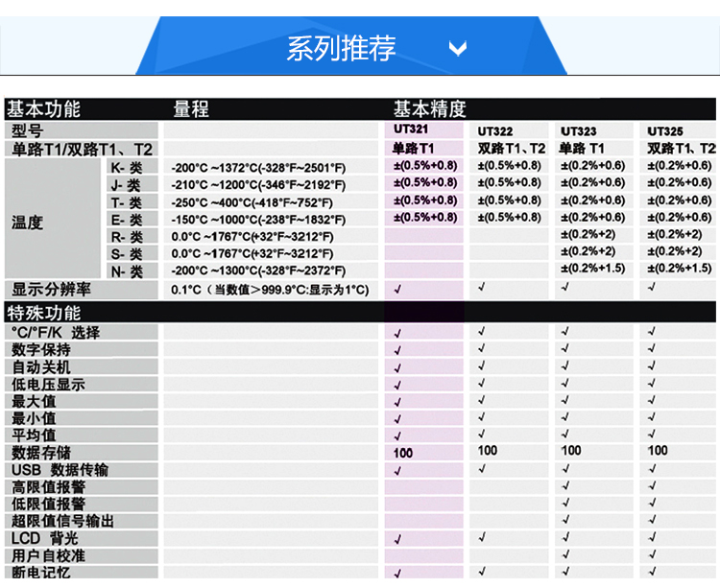The width and height of the screenshot is (720, 588).
Task: Click UT322 checkmark in 自动关机 row
Action: point(482,366)
